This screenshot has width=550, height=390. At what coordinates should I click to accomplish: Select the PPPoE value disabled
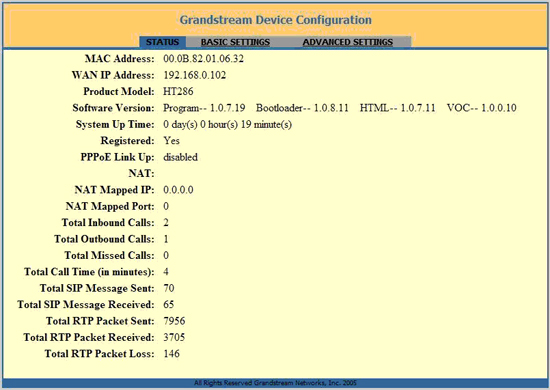coord(180,157)
